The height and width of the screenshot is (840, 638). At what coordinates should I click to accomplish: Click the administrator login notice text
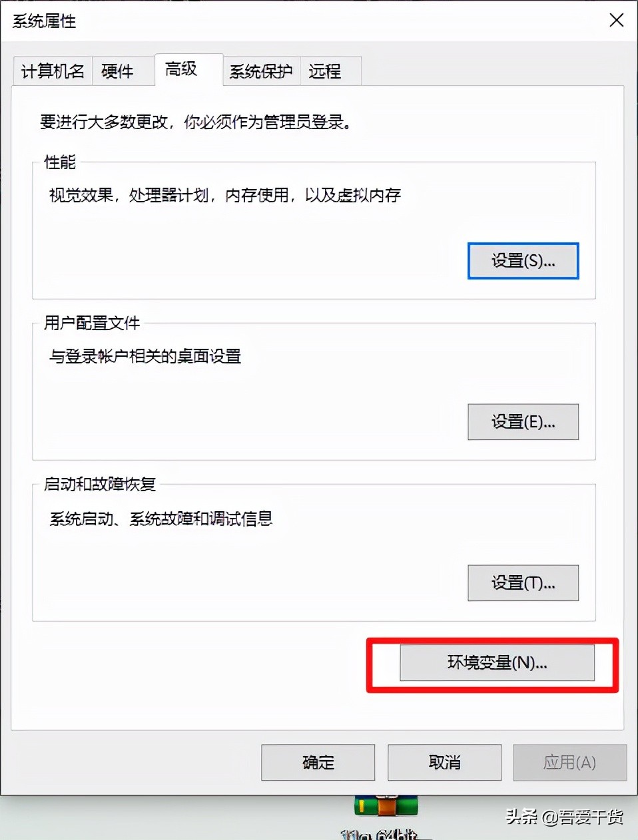pos(195,122)
